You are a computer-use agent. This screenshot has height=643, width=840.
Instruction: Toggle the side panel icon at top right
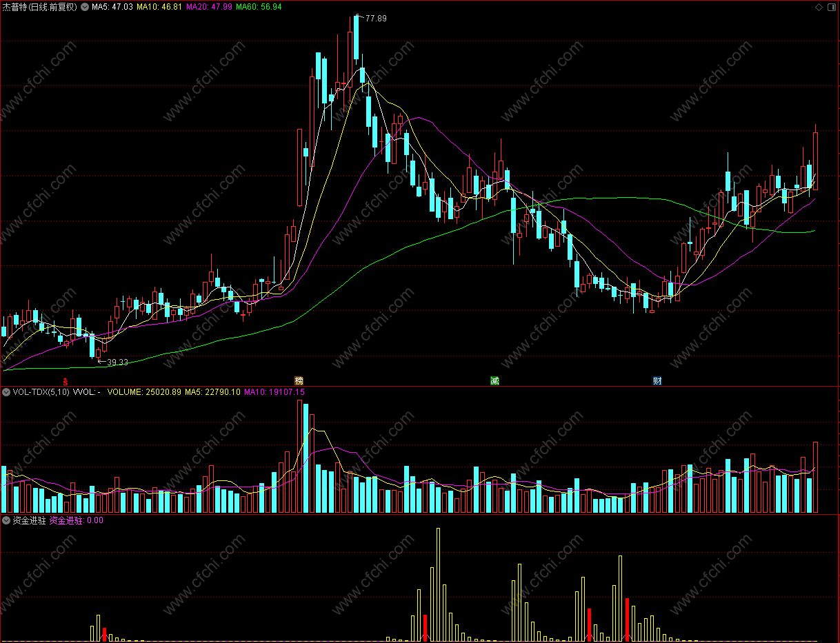coord(830,7)
